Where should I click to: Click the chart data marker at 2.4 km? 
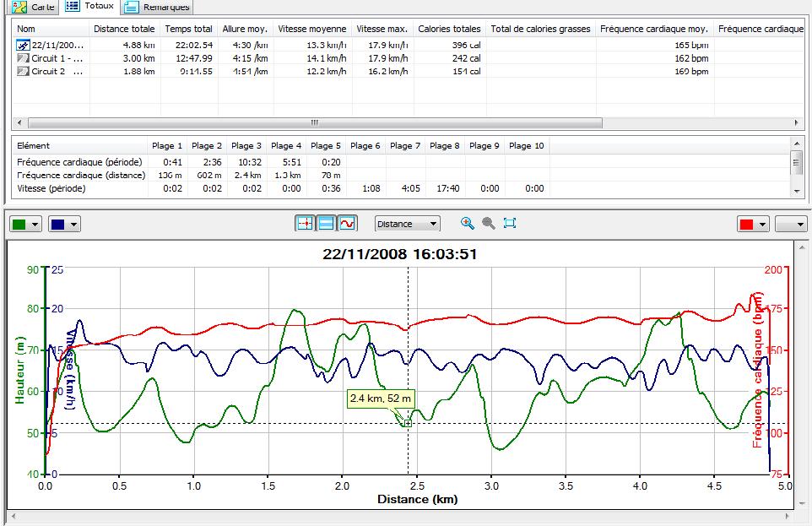point(408,423)
